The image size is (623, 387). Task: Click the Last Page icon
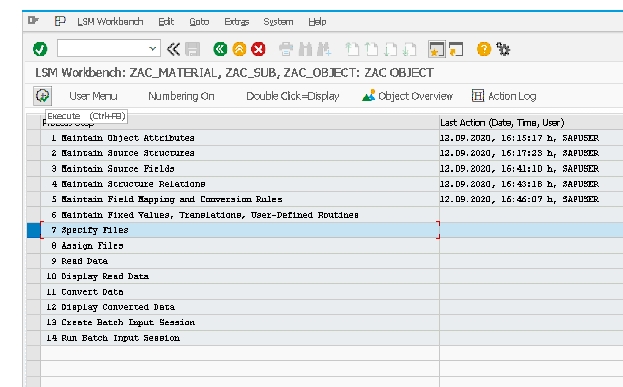(410, 49)
